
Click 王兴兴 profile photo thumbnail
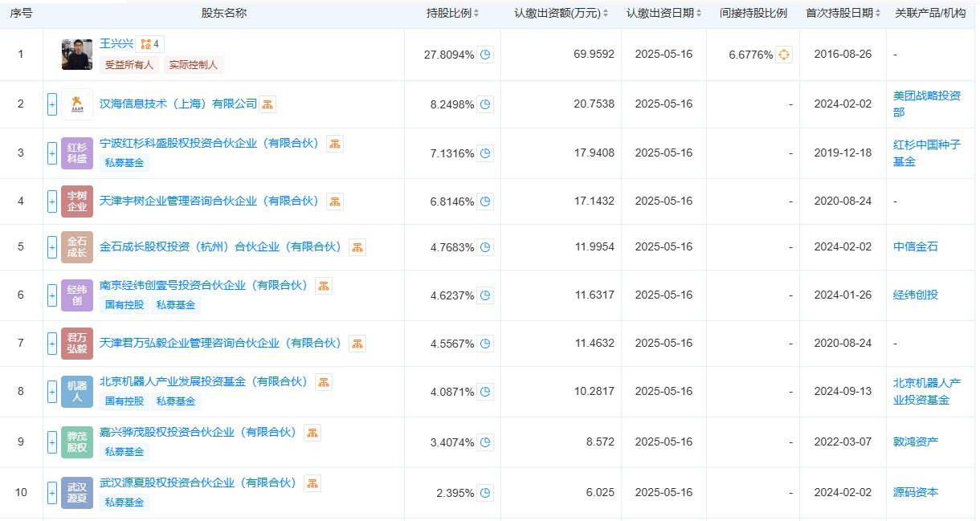click(x=77, y=55)
